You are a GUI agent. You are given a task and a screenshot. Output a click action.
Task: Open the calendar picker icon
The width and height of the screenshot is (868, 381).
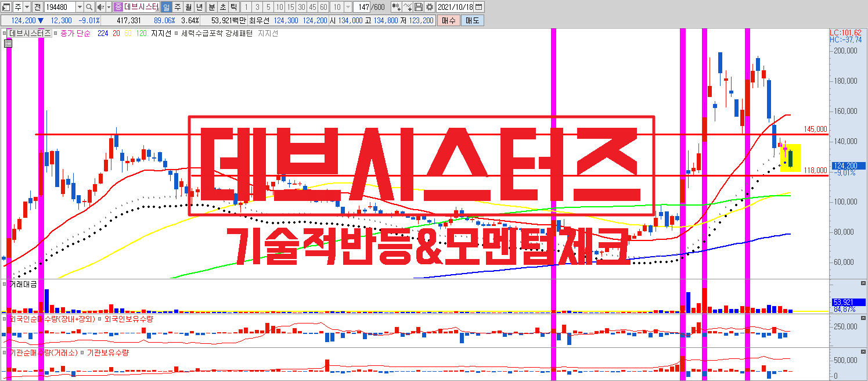tap(478, 7)
